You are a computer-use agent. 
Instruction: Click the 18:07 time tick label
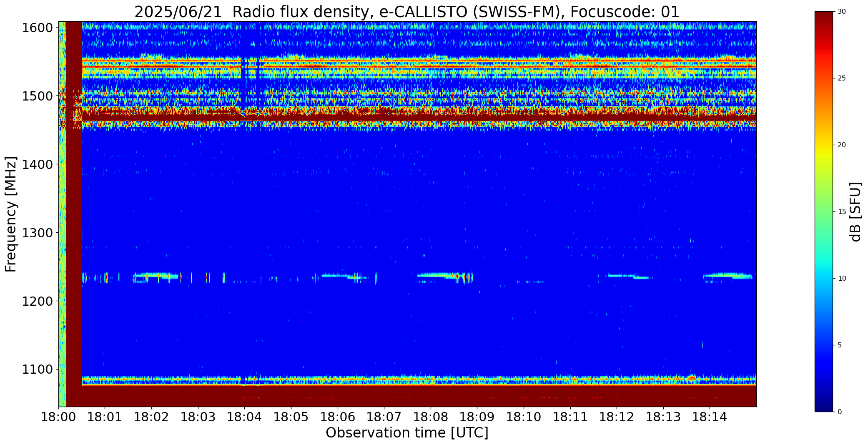coord(384,417)
